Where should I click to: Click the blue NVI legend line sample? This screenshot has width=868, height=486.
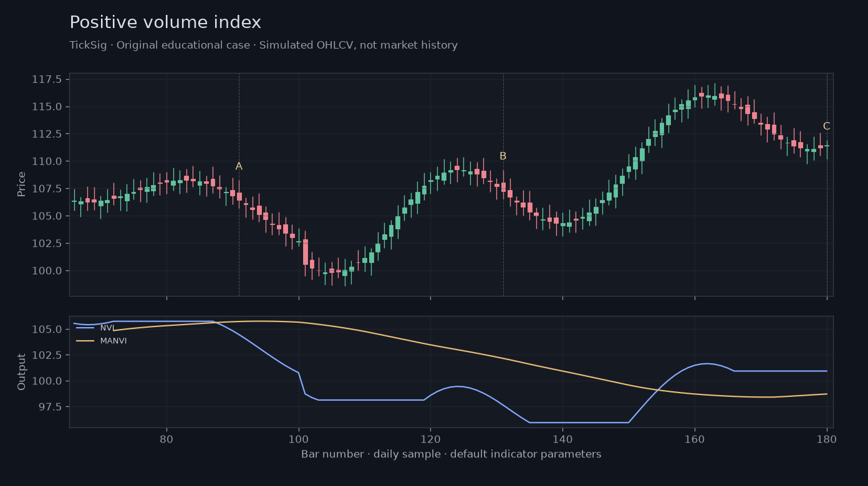[85, 328]
